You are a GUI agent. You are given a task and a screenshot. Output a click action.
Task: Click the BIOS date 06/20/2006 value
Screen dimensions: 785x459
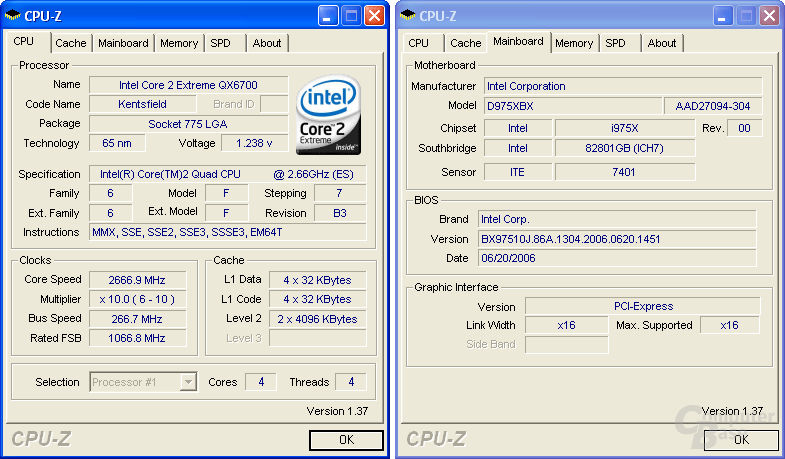[x=617, y=258]
